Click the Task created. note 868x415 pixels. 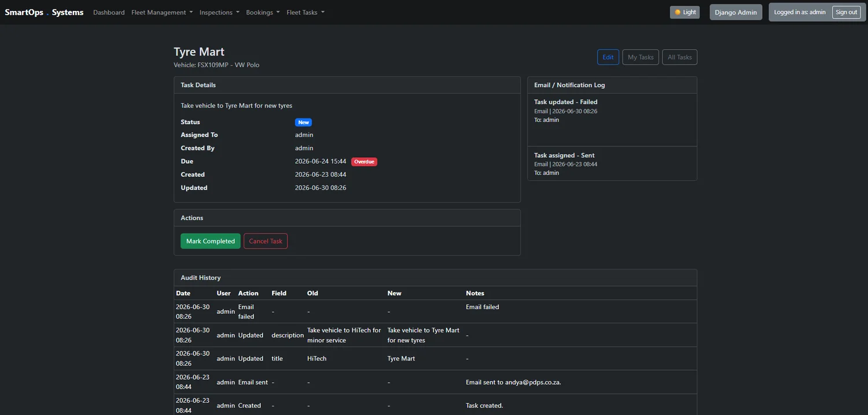coord(484,405)
